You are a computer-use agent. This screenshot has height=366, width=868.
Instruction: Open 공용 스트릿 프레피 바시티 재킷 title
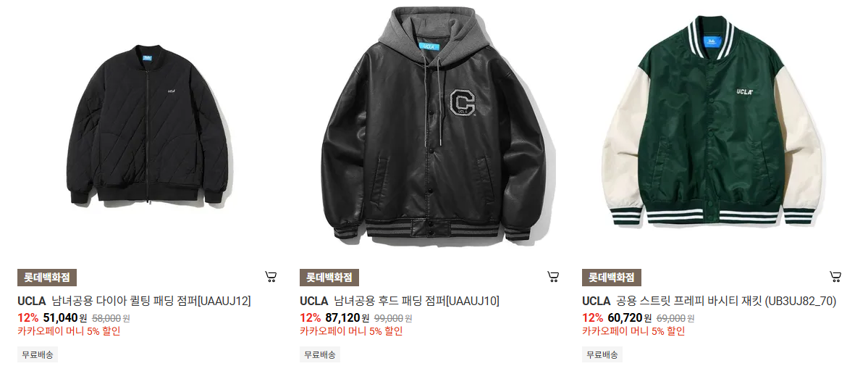pyautogui.click(x=725, y=301)
